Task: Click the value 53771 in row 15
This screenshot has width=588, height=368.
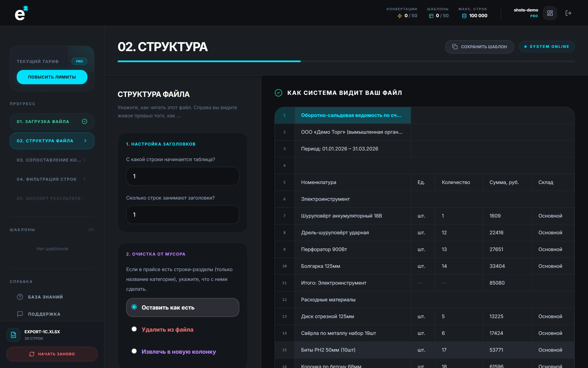Action: click(507, 350)
